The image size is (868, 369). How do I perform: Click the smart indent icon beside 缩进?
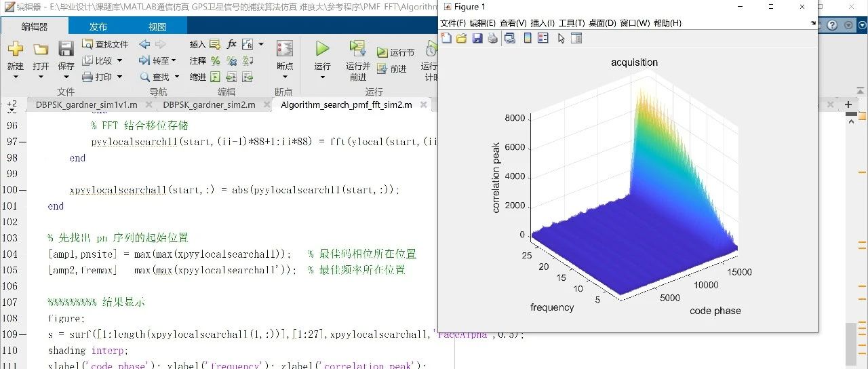click(215, 77)
